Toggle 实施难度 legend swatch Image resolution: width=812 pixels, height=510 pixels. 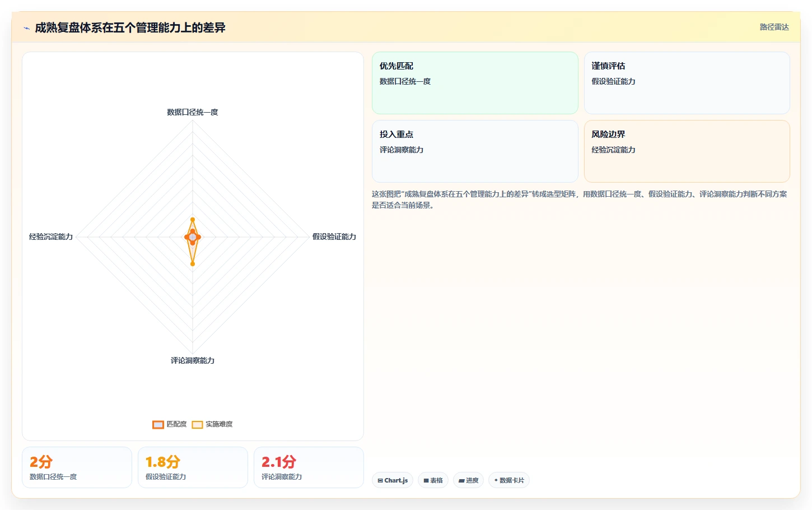tap(197, 424)
